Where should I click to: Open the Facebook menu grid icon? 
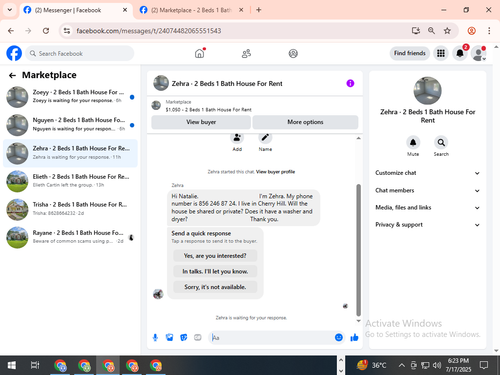pos(441,53)
